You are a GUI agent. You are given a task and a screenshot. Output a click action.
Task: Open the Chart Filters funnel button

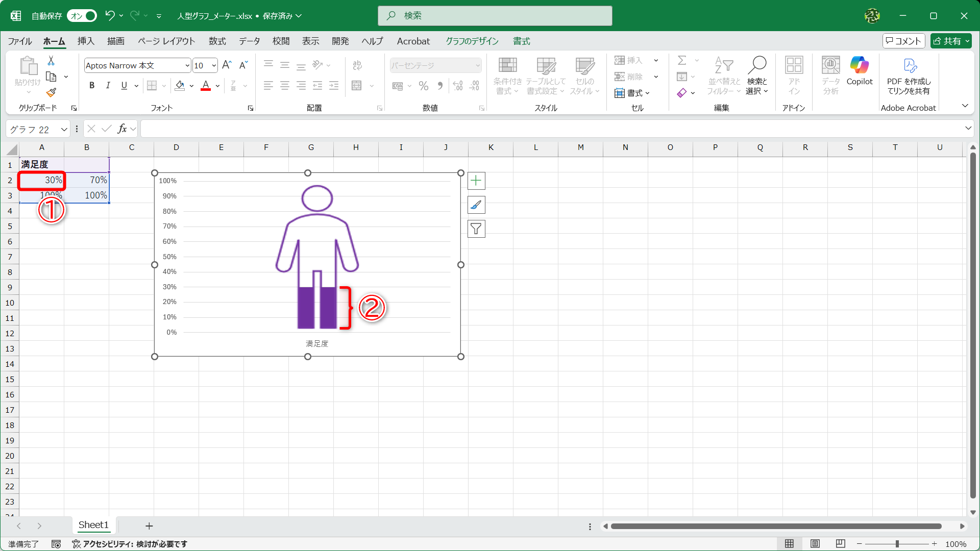[476, 229]
